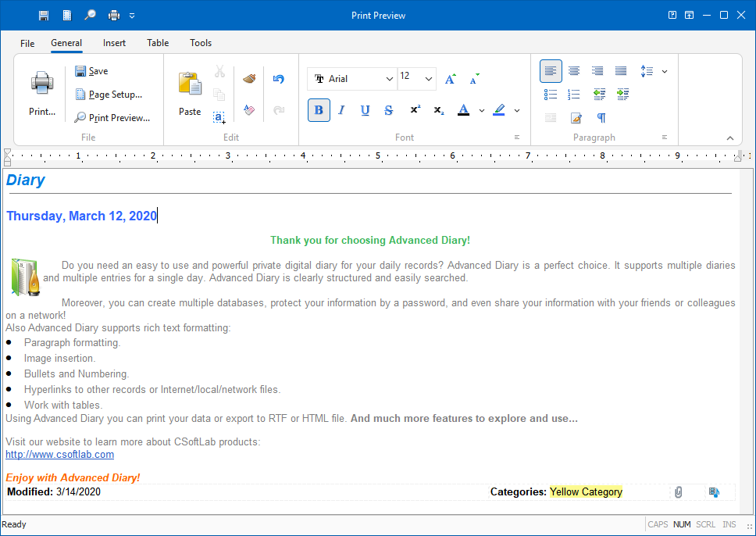Click the large Print... button

(x=42, y=93)
